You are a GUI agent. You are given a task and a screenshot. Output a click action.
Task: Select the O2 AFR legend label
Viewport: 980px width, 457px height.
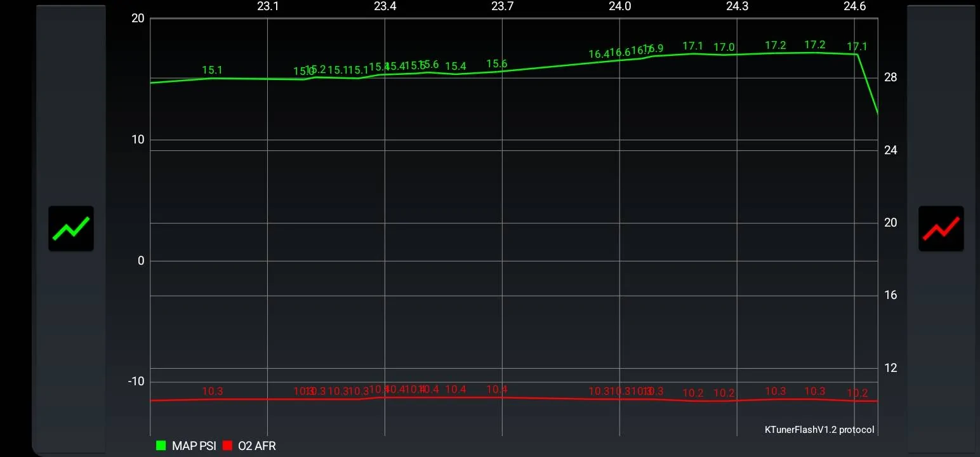pyautogui.click(x=256, y=446)
